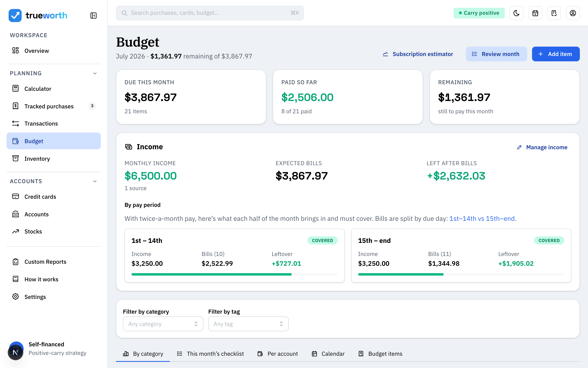Switch to the Calendar tab
Screen dimensions: 588x368
[x=328, y=354]
